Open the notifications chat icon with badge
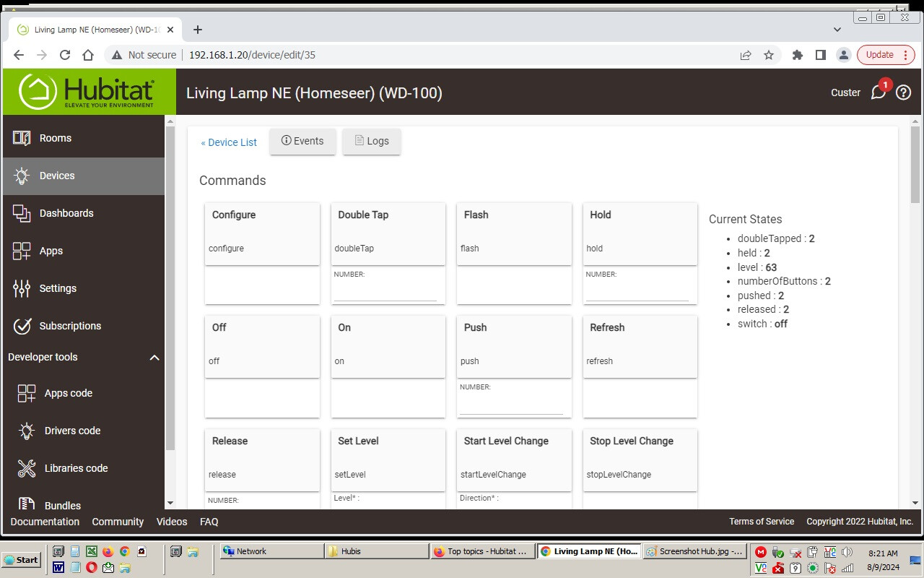The image size is (924, 578). [879, 92]
